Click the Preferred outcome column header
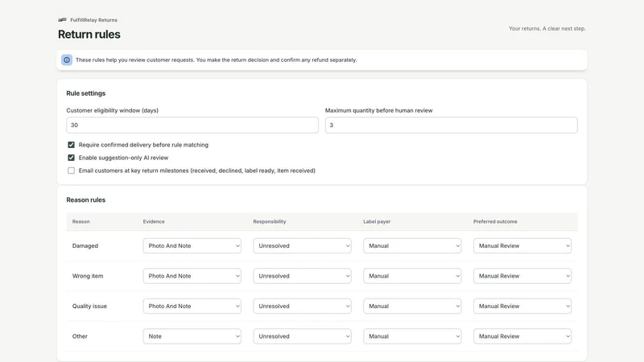Image resolution: width=644 pixels, height=362 pixels. click(x=495, y=222)
